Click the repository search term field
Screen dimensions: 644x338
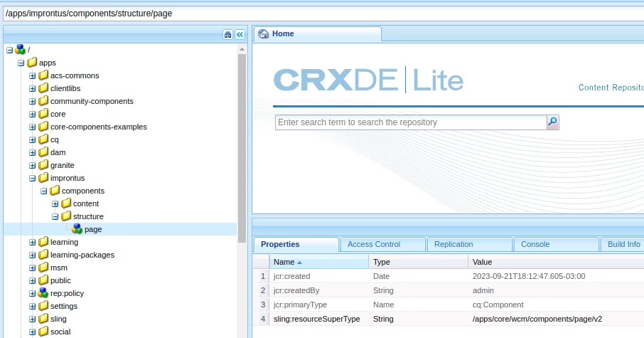click(x=411, y=122)
